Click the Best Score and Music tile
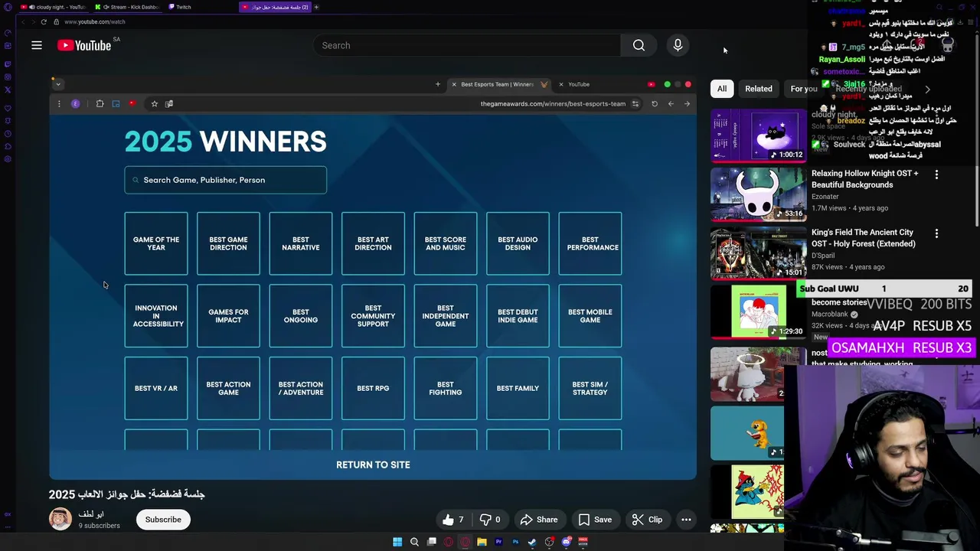Viewport: 980px width, 551px height. (446, 243)
